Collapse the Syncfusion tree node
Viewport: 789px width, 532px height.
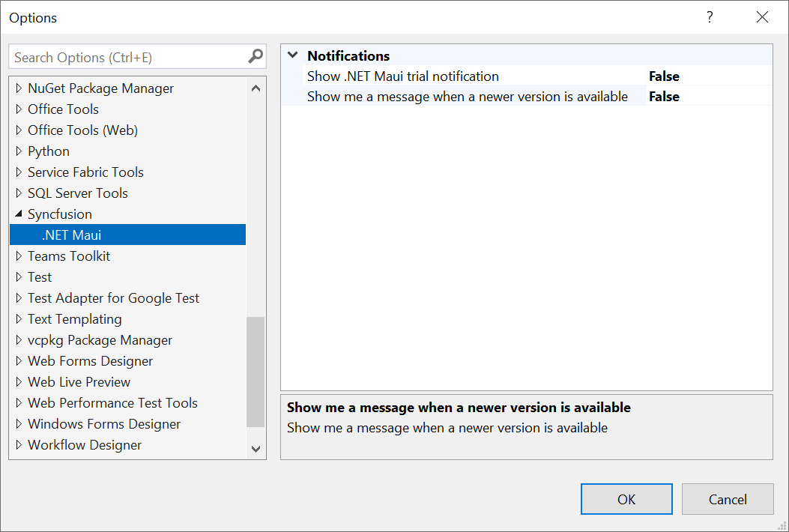(x=19, y=214)
